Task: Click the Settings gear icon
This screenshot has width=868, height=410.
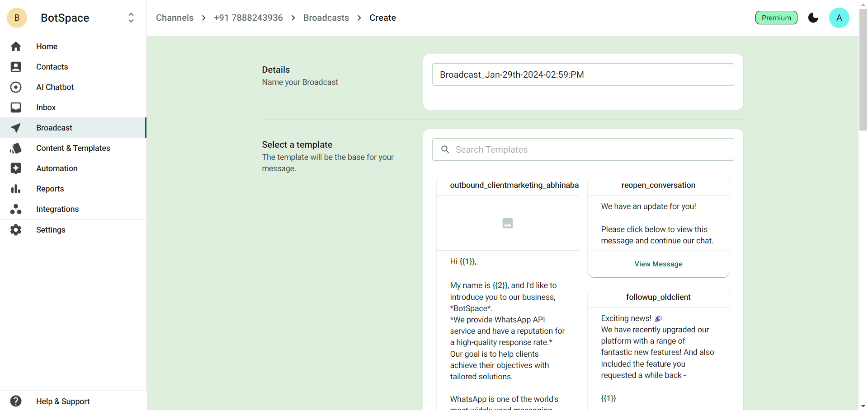Action: tap(16, 230)
